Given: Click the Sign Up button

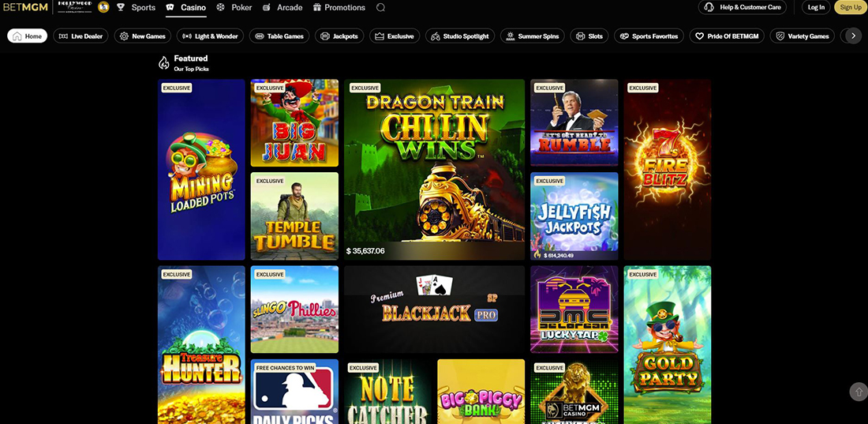Looking at the screenshot, I should [851, 7].
